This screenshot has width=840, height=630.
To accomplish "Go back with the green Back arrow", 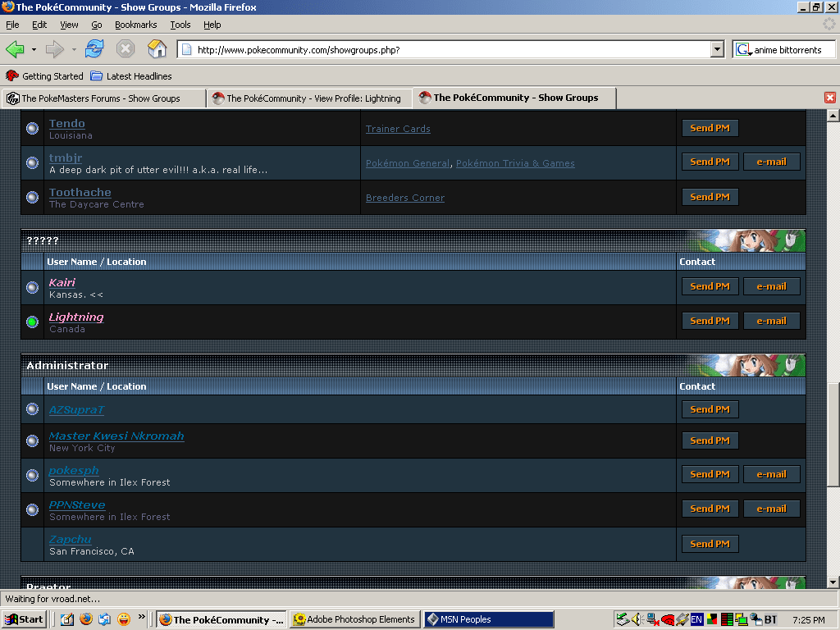I will 15,50.
